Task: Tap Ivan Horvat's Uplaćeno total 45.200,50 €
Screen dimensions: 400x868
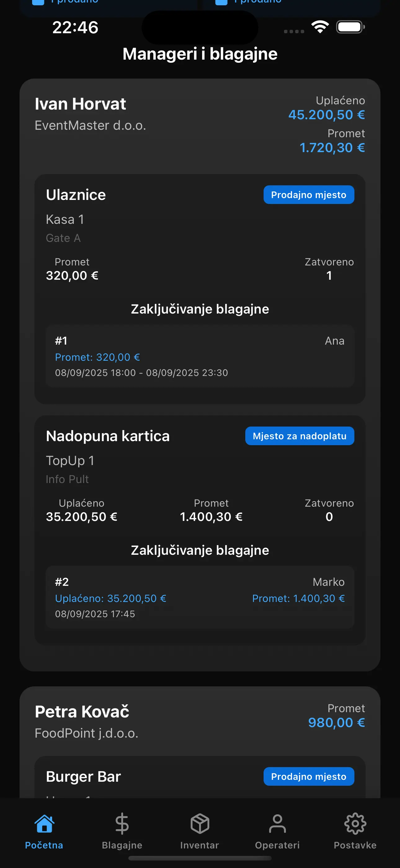Action: (x=326, y=115)
